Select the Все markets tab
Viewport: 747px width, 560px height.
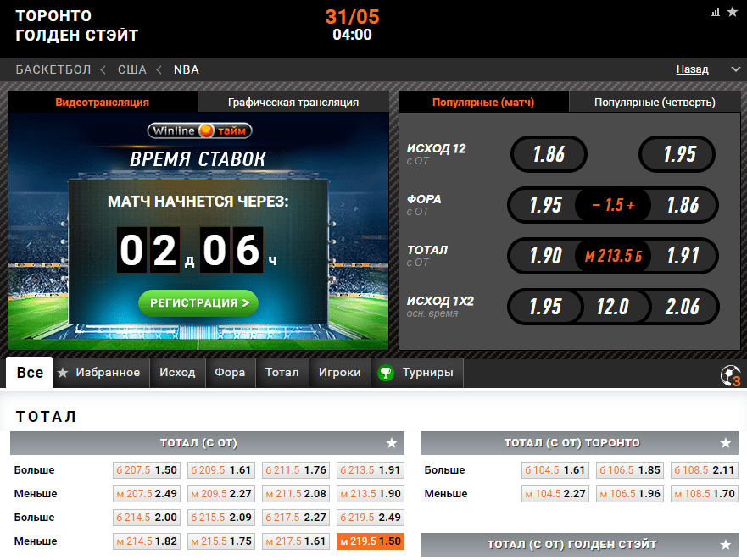(x=30, y=373)
